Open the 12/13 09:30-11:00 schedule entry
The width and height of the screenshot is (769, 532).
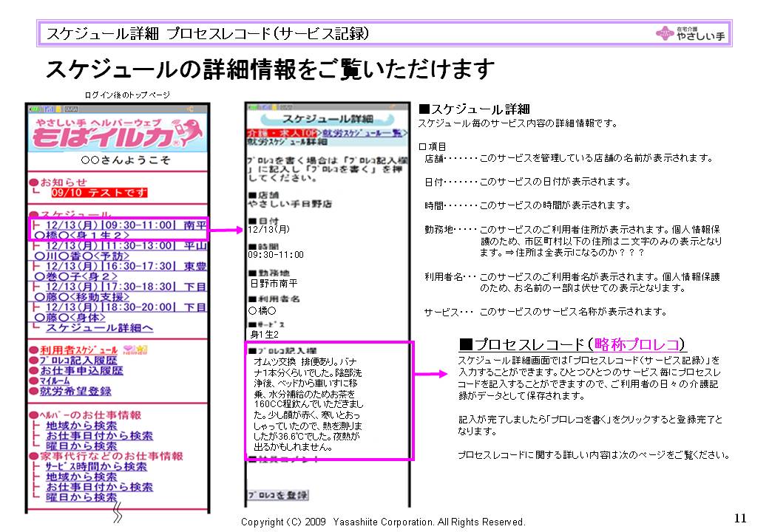118,230
